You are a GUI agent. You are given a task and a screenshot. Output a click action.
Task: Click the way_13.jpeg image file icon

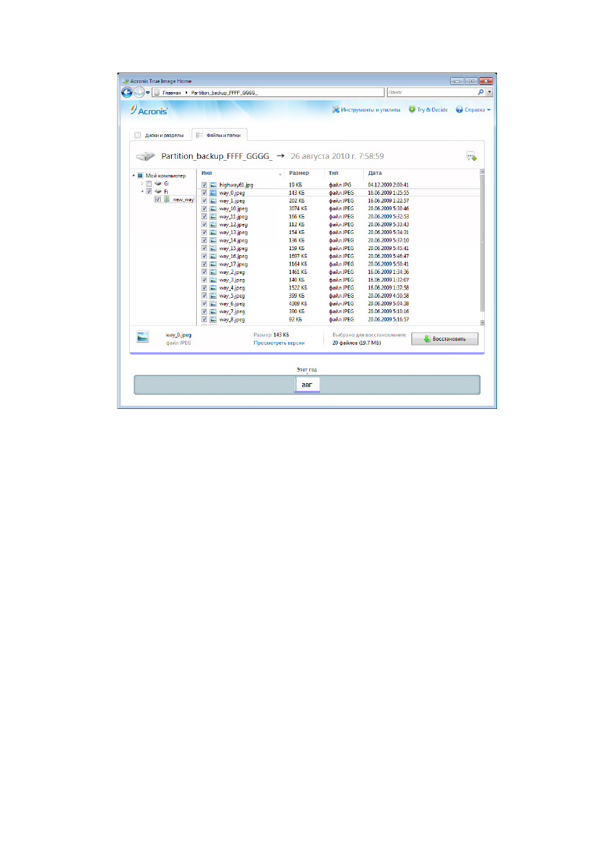pyautogui.click(x=213, y=233)
